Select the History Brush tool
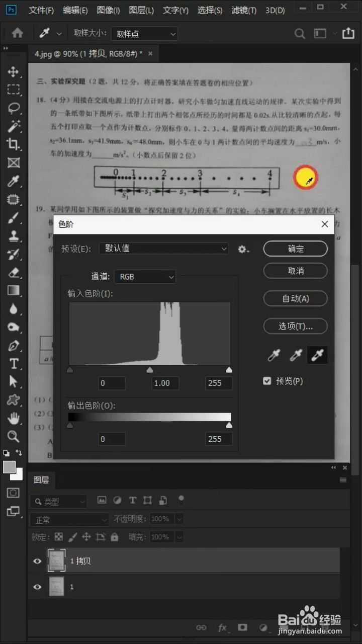The image size is (362, 644). tap(13, 254)
